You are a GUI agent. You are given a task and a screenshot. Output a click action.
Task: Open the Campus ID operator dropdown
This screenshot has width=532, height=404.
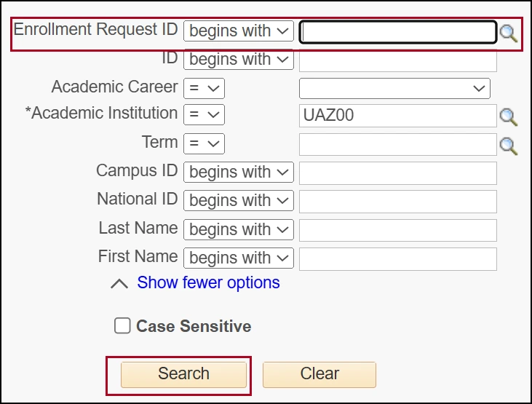click(239, 173)
